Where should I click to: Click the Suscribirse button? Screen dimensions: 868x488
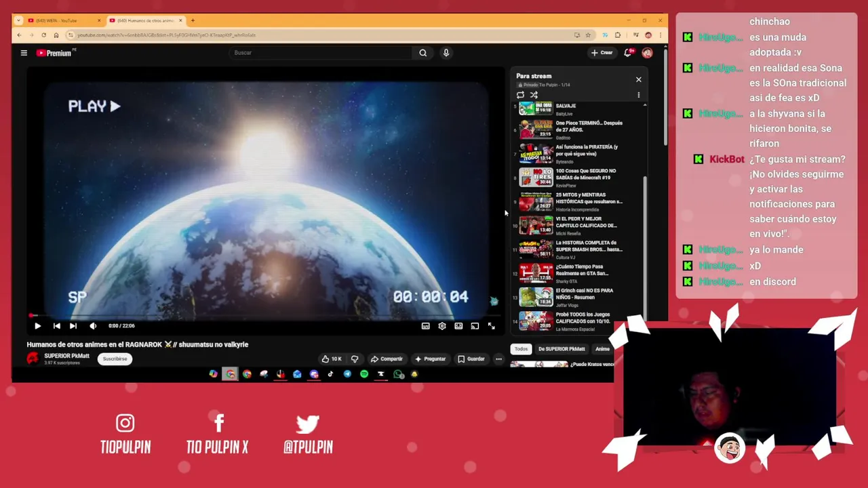click(115, 359)
